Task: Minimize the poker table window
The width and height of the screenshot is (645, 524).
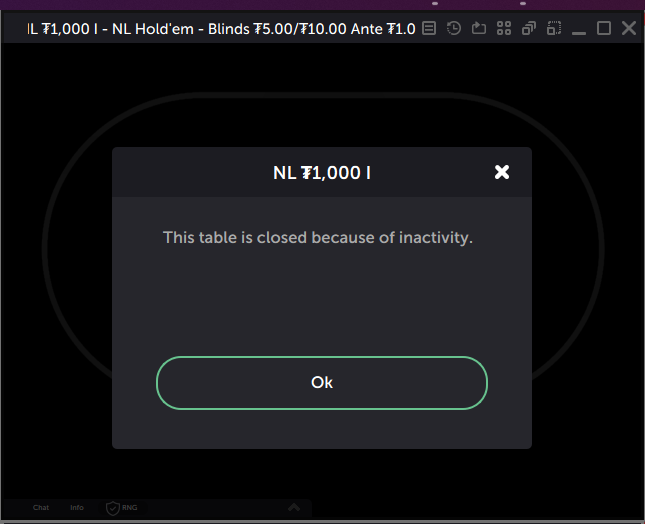Action: point(579,30)
